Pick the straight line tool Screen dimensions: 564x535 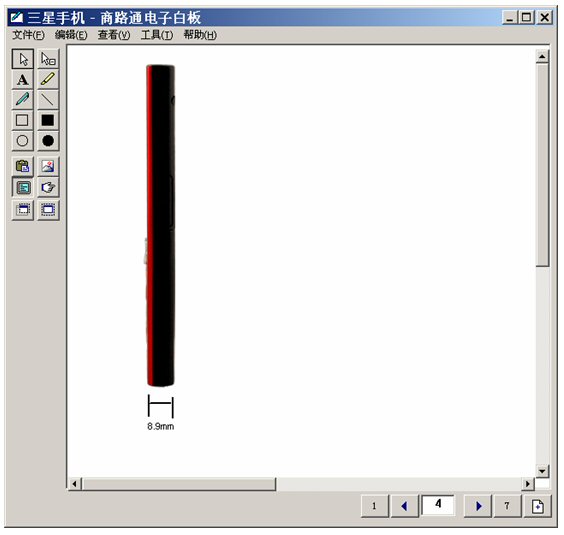[48, 100]
